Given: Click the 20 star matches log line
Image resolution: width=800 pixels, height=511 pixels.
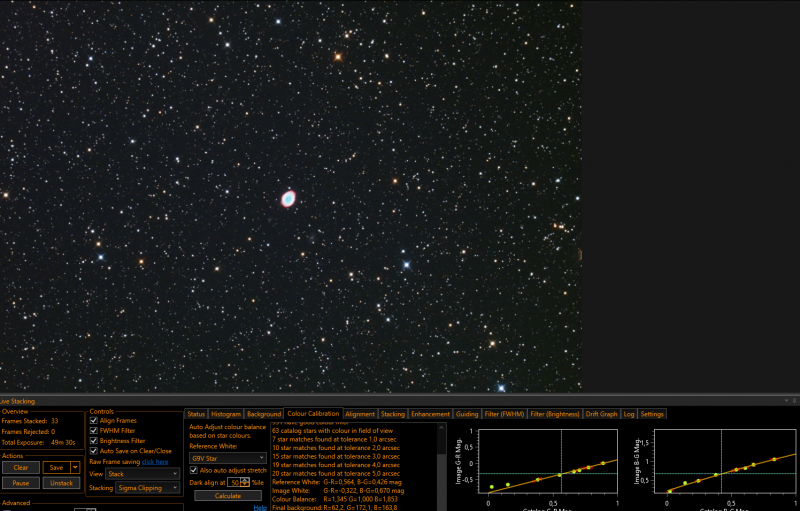Looking at the screenshot, I should [336, 473].
